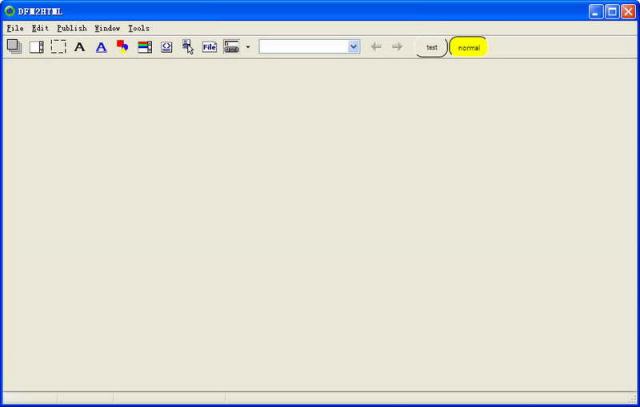Minimize the DFM2HTML window
The image size is (640, 407).
[x=596, y=11]
